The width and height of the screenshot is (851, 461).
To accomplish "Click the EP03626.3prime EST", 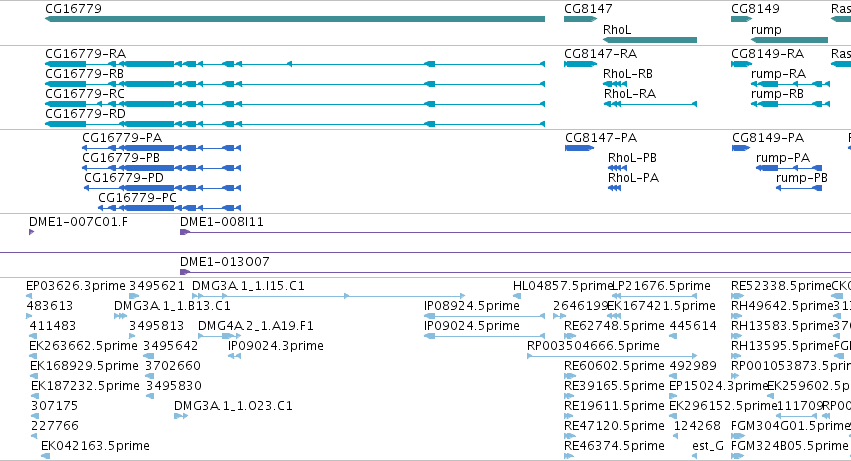I will [x=29, y=296].
